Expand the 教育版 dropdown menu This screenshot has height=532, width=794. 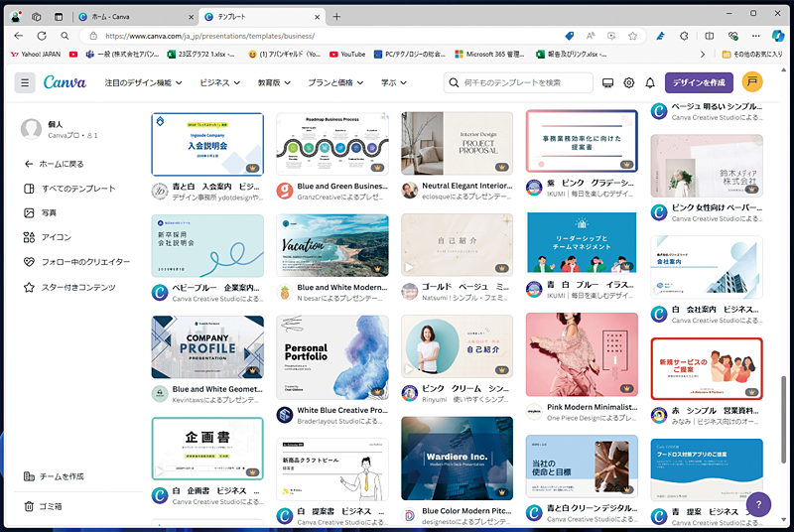pyautogui.click(x=274, y=82)
